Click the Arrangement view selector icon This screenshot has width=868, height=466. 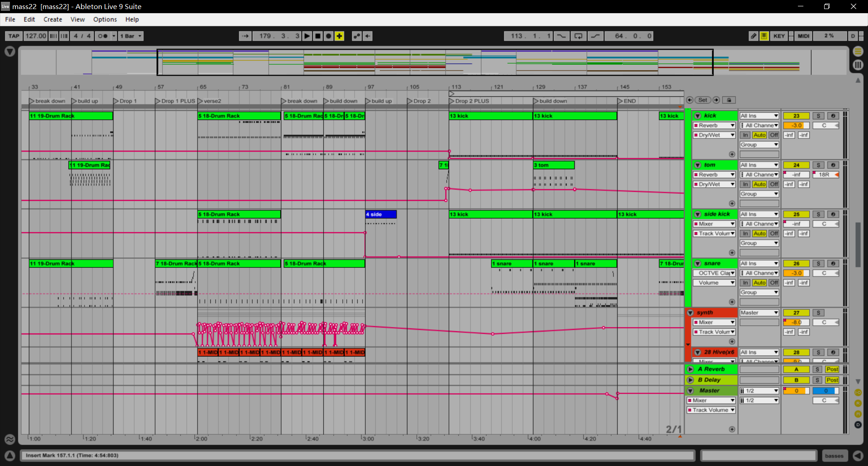(858, 52)
